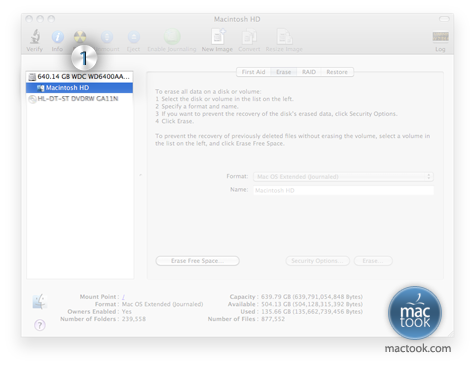Click the Verify microscope toolbar icon
The image size is (475, 366).
click(35, 37)
